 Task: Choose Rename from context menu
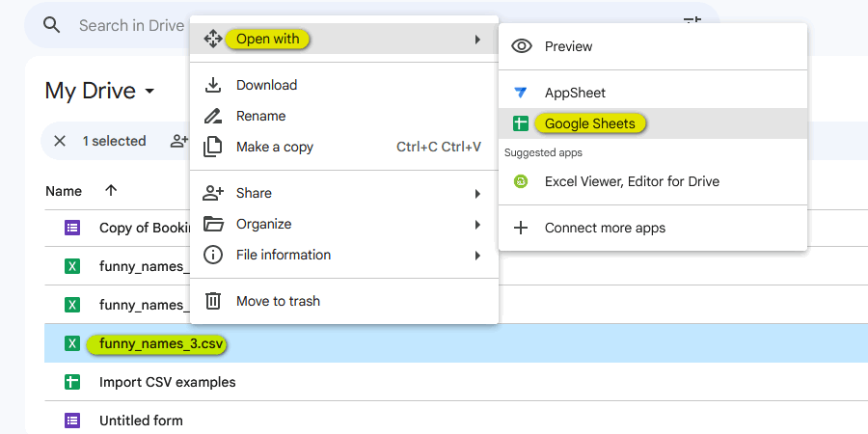(343, 117)
